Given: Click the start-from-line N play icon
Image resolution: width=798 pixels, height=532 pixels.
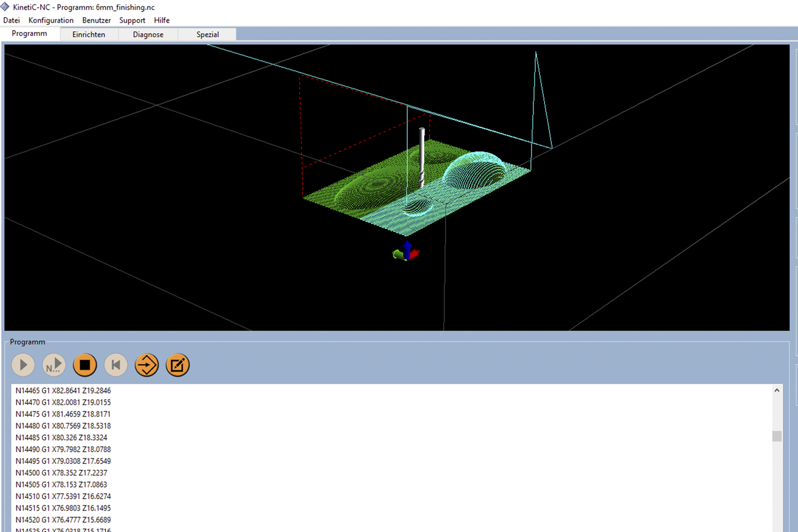Looking at the screenshot, I should point(54,365).
